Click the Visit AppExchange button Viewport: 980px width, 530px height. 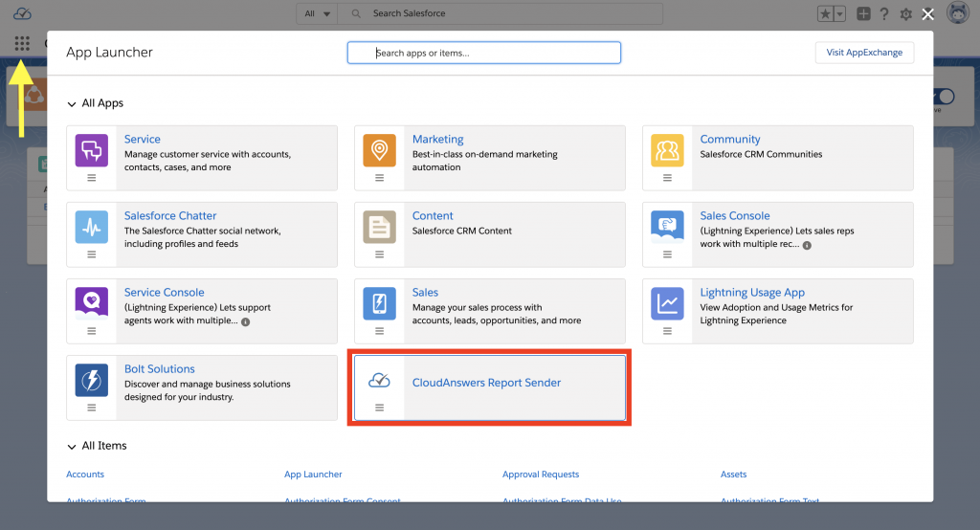coord(864,53)
